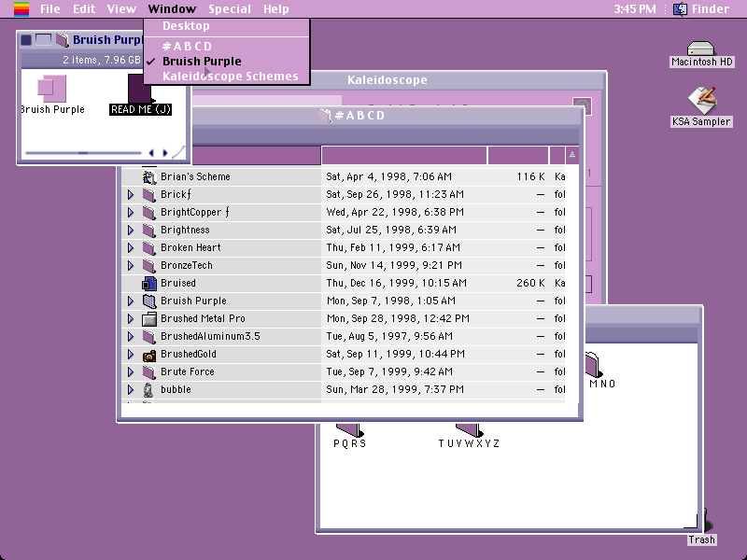This screenshot has width=747, height=560.
Task: Click the Finder application menu icon
Action: coord(680,9)
